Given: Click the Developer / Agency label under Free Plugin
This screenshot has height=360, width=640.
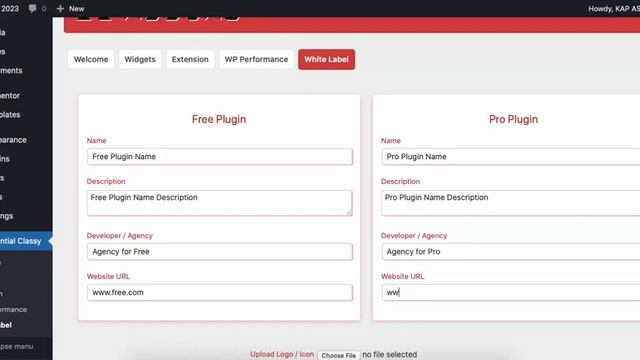Looking at the screenshot, I should 120,236.
